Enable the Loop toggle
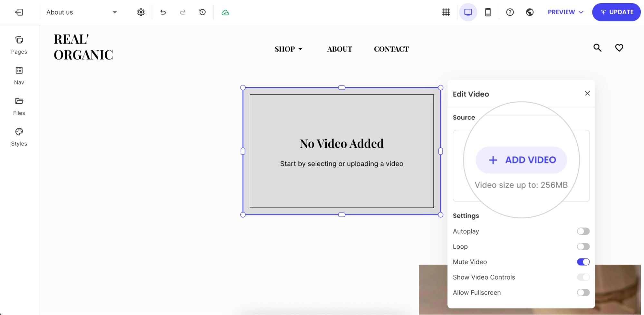This screenshot has height=315, width=644. pyautogui.click(x=583, y=247)
